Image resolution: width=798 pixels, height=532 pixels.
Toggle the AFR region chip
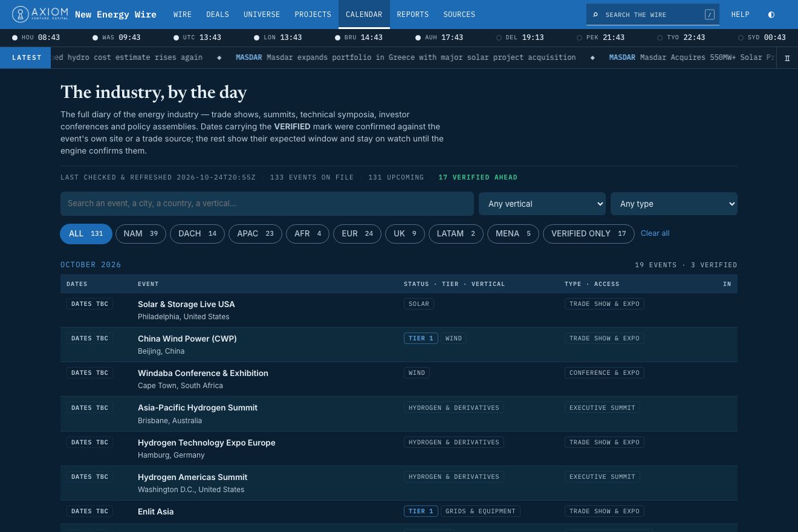[308, 234]
